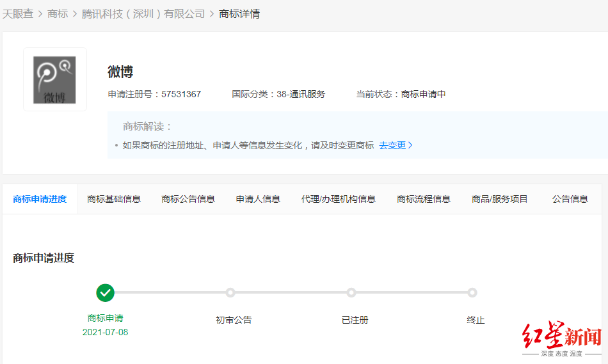
Task: Click the 初审公告 progress step marker
Action: (230, 293)
